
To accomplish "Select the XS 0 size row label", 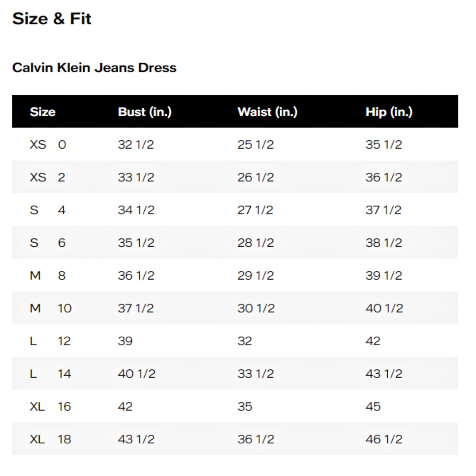I will tap(48, 144).
